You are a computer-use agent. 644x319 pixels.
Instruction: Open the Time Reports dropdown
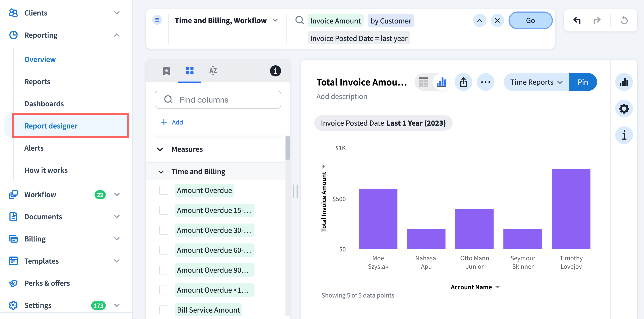[536, 82]
